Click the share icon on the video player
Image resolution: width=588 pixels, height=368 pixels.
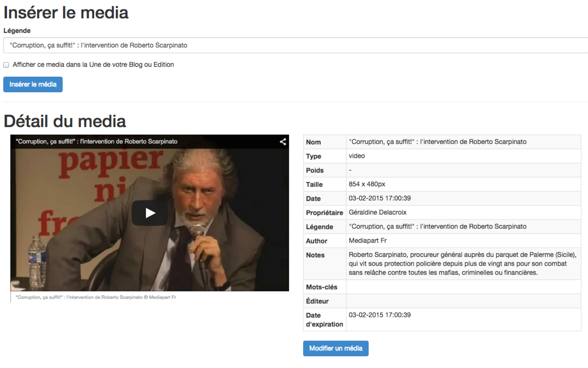click(283, 142)
